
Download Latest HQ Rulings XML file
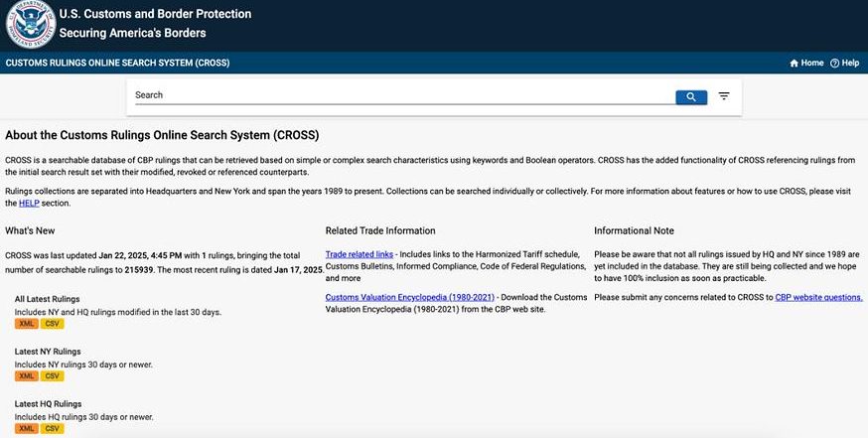(27, 429)
